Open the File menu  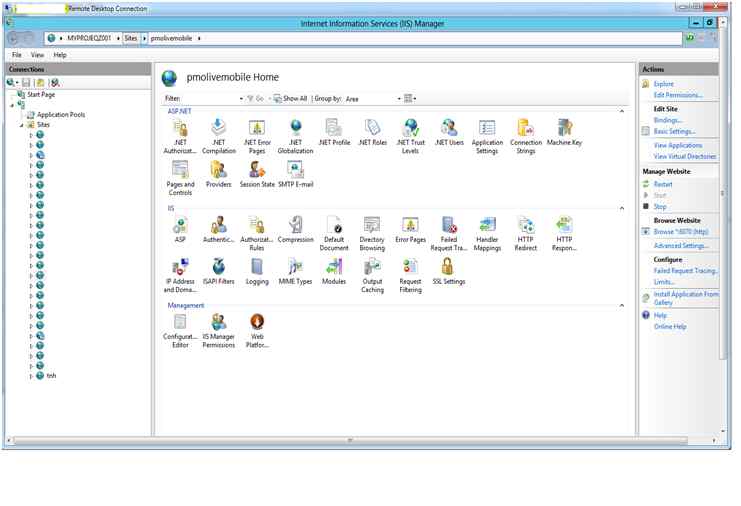(x=17, y=55)
